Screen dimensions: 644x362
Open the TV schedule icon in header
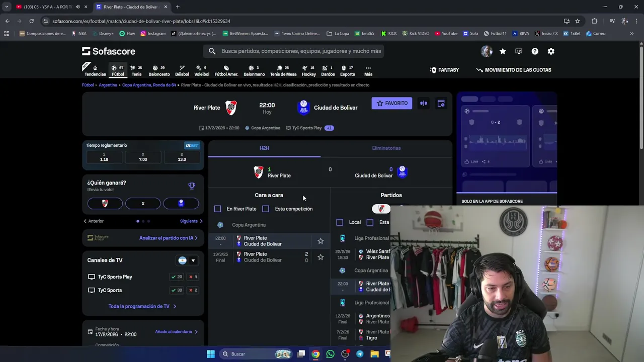point(519,51)
